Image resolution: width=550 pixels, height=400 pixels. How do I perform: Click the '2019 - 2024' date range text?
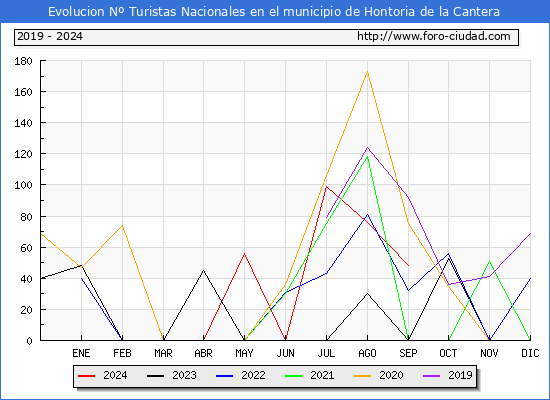coord(50,36)
